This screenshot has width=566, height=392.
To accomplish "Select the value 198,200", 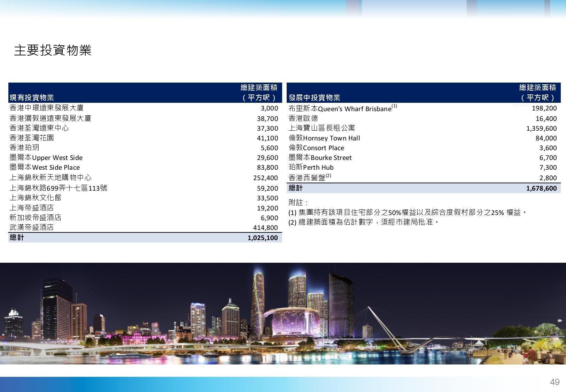I will [544, 108].
